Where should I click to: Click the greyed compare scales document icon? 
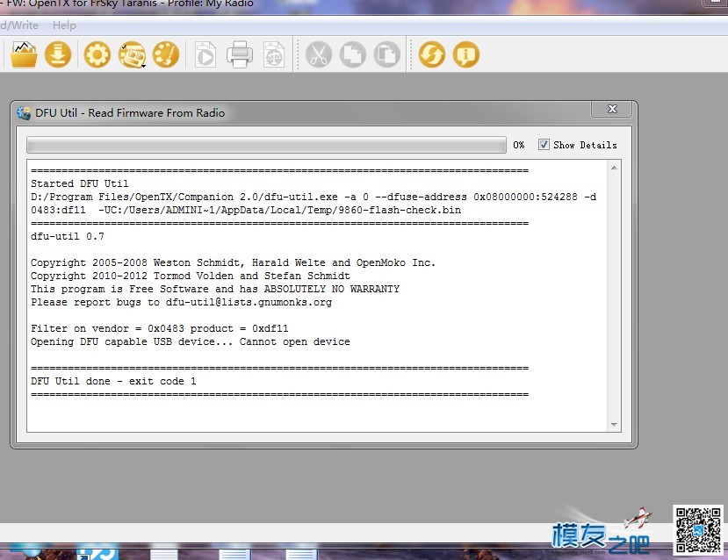click(274, 54)
